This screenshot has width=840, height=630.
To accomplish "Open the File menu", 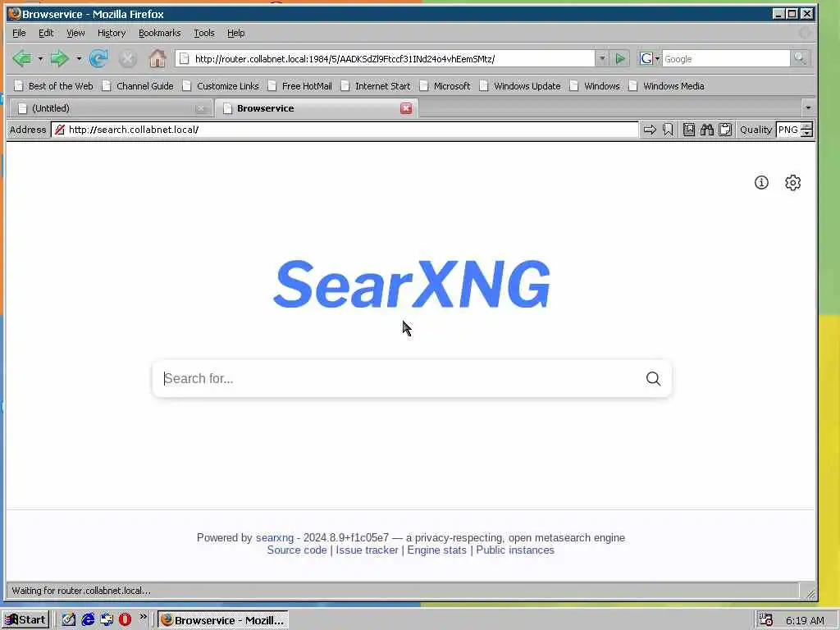I will point(19,33).
